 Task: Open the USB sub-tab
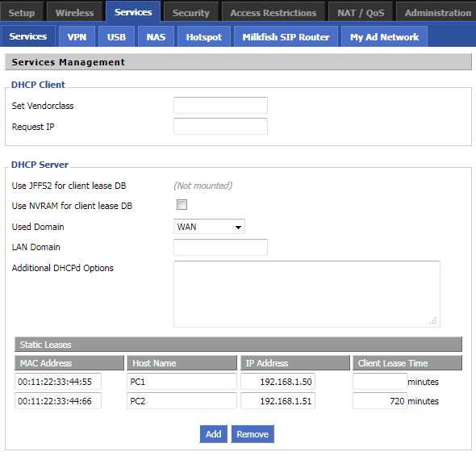[116, 37]
